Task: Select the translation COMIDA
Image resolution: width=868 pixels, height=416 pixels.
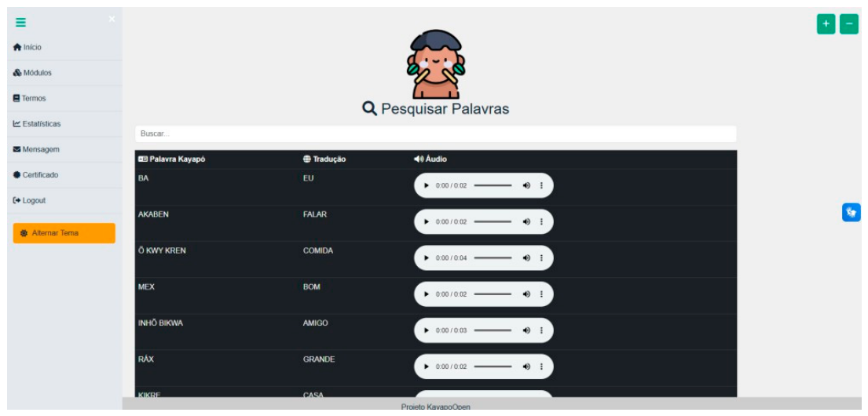Action: click(x=318, y=251)
